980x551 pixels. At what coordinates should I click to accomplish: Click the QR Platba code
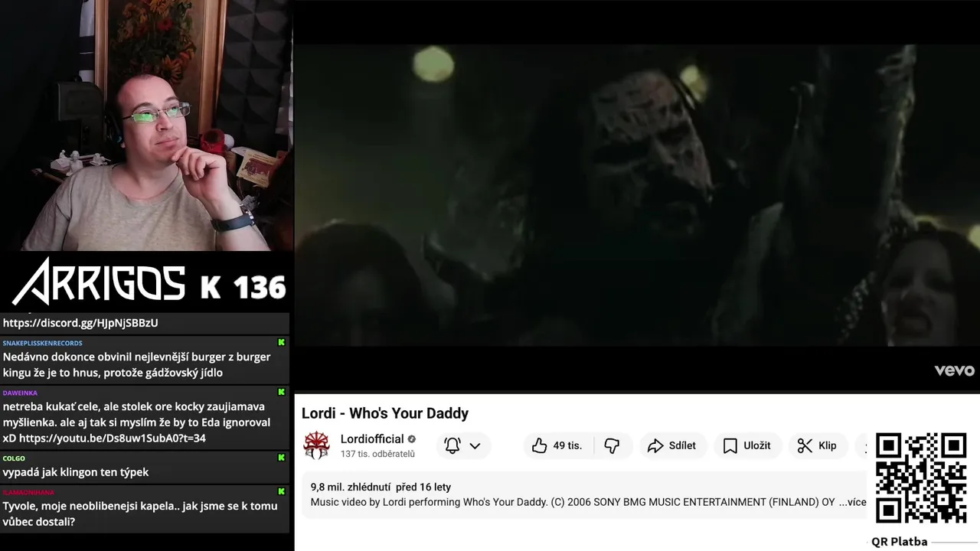click(921, 478)
